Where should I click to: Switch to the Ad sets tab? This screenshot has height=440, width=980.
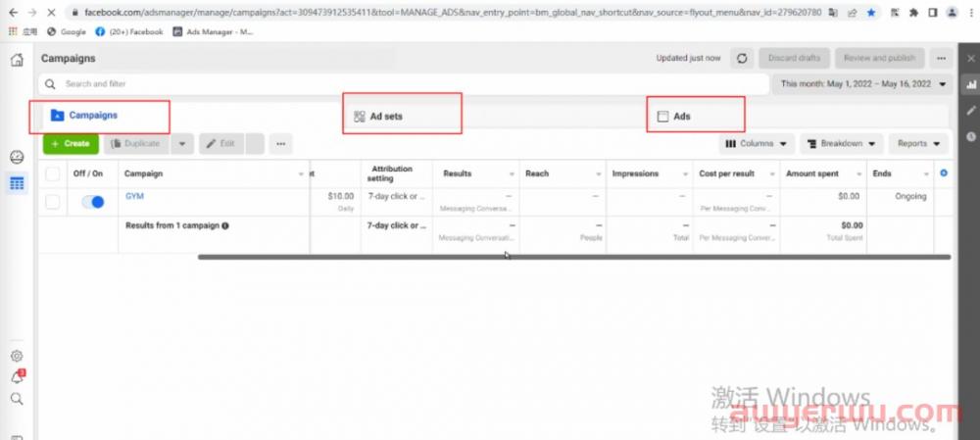pyautogui.click(x=378, y=117)
